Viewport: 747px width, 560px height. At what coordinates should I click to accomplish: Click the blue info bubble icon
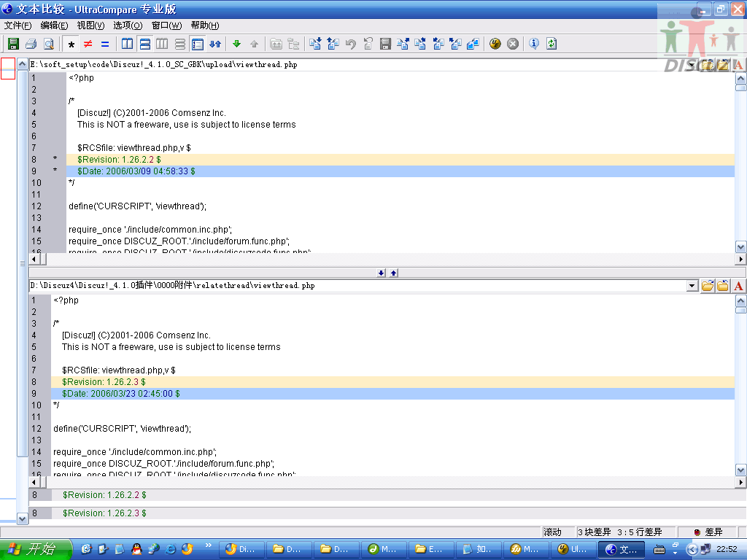click(x=534, y=44)
